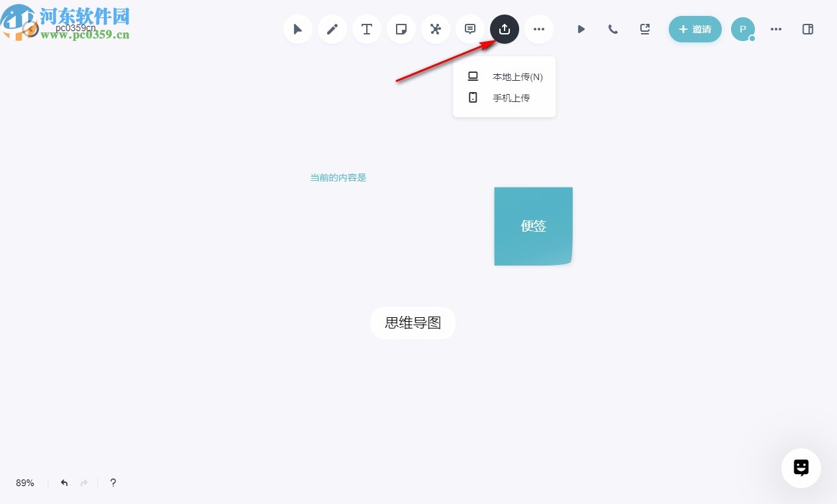
Task: Select the sticky note tool
Action: (x=401, y=29)
